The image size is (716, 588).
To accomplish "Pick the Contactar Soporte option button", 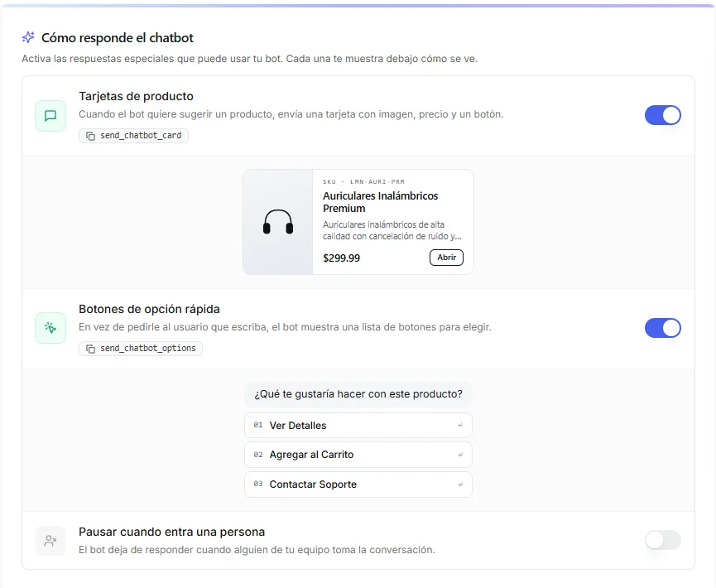I will [358, 484].
